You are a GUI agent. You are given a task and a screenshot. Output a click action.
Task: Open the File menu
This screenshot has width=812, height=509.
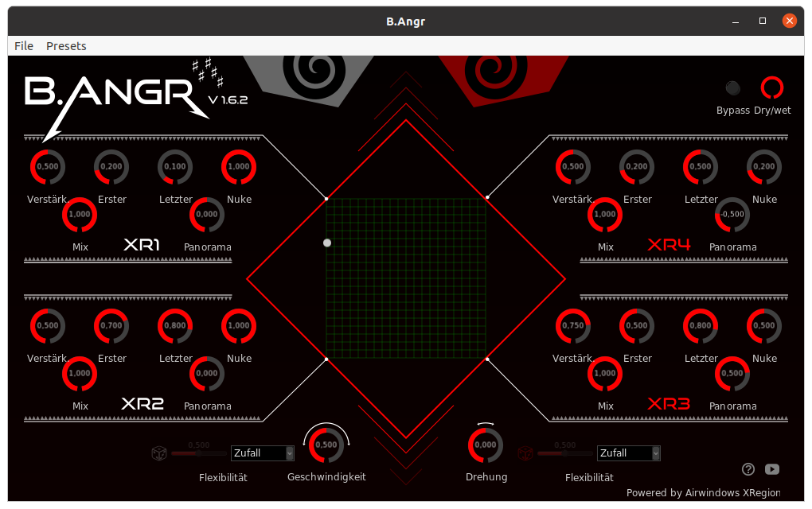tap(24, 46)
